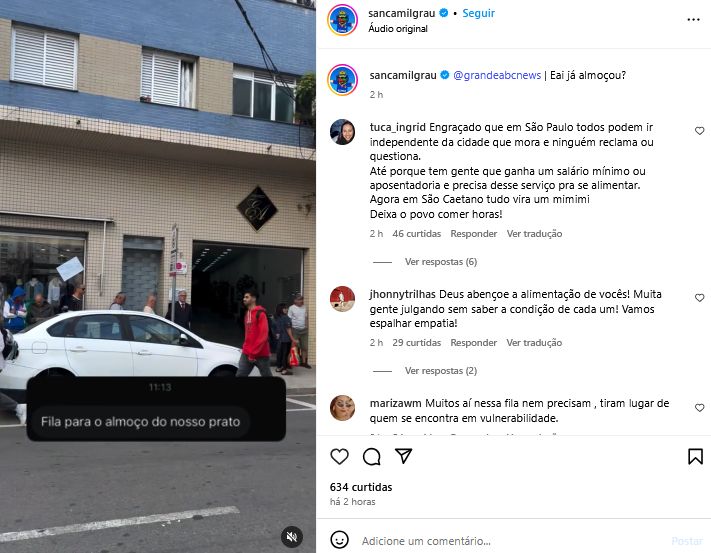
Task: Open the 634 curtidas likes list
Action: coord(361,487)
